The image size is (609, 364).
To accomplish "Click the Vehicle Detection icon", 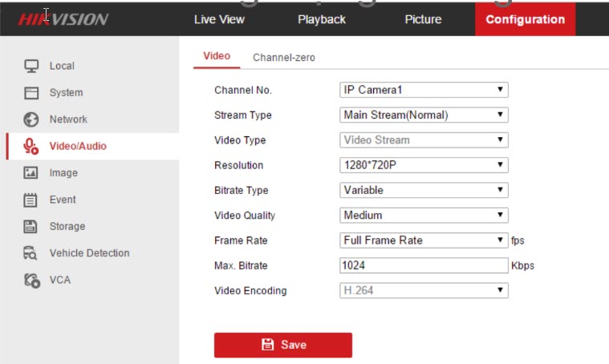I will coord(31,253).
